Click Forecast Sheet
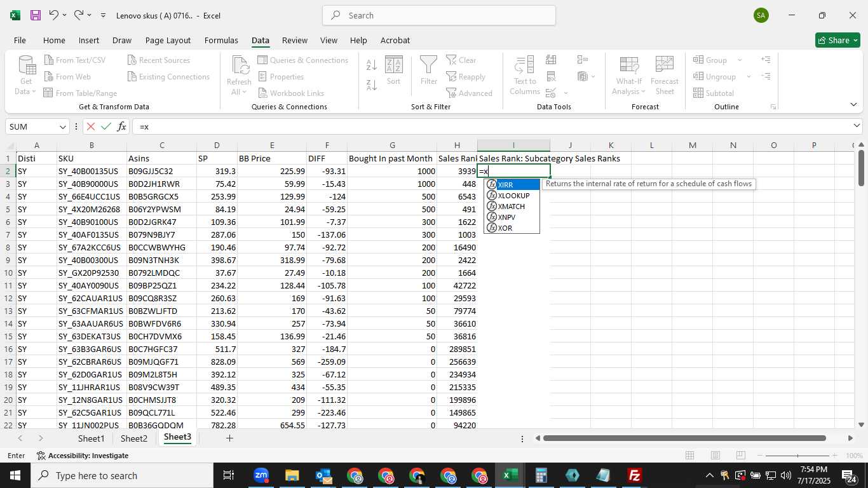This screenshot has height=488, width=868. coord(664,75)
